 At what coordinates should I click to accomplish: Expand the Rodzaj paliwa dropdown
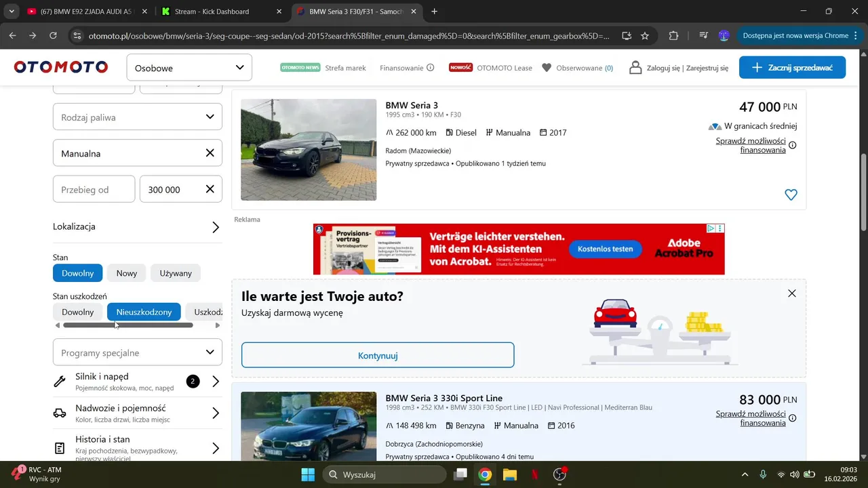(138, 117)
